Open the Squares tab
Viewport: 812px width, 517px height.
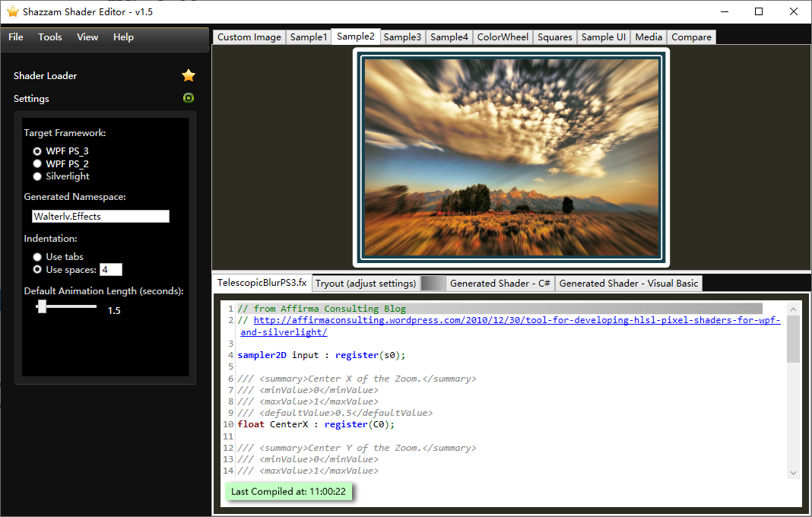[x=554, y=37]
